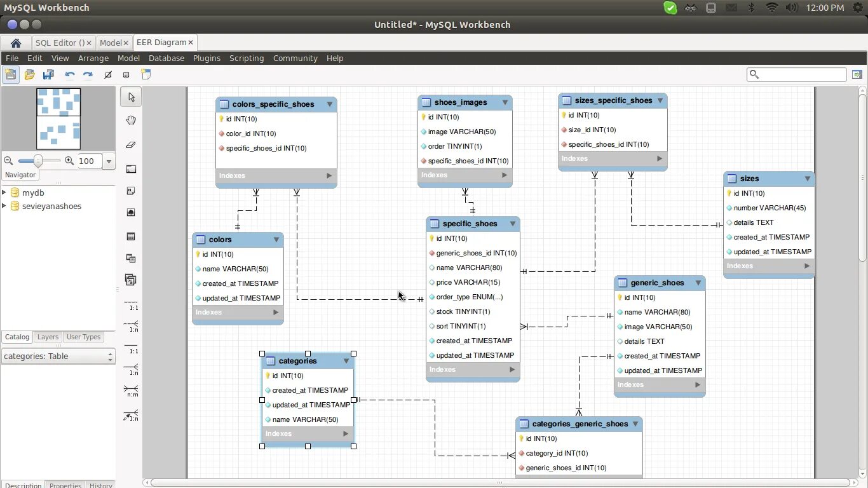
Task: Select the categories table title
Action: pos(297,361)
